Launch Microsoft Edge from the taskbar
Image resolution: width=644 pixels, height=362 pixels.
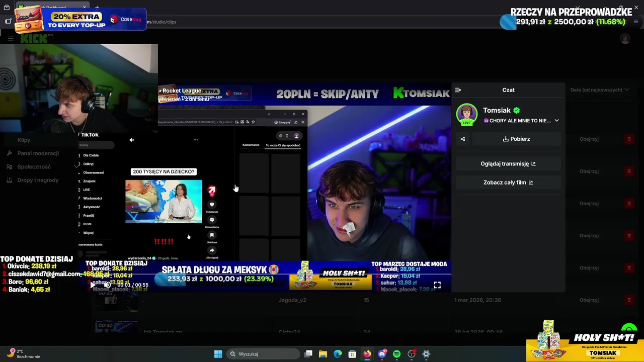pyautogui.click(x=338, y=354)
